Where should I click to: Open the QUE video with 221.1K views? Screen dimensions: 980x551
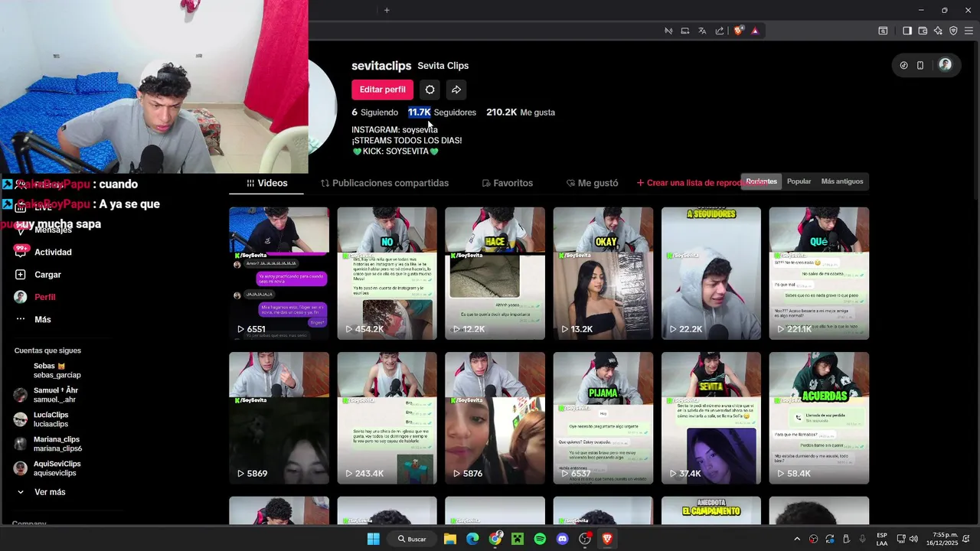click(x=819, y=273)
